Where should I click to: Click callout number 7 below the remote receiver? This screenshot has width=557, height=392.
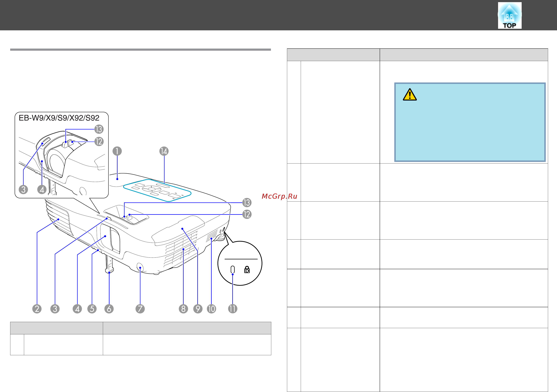pyautogui.click(x=140, y=309)
